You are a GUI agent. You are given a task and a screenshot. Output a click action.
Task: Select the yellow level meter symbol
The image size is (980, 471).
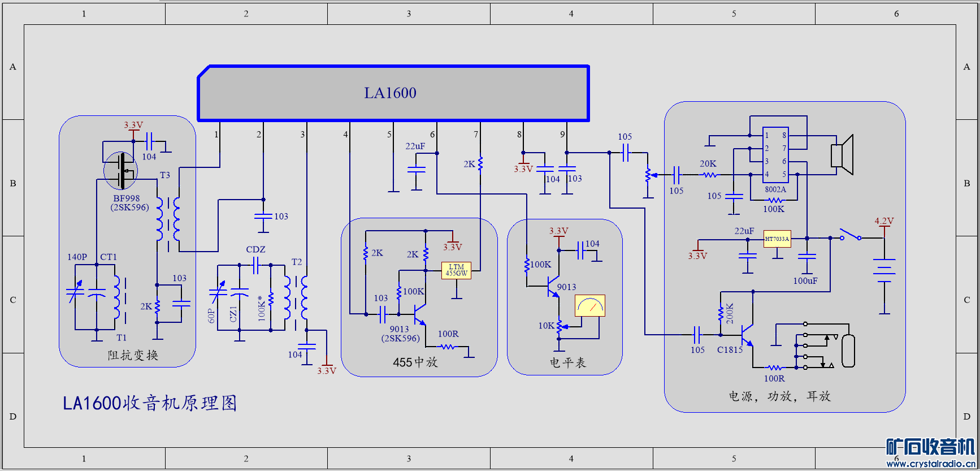(x=590, y=306)
